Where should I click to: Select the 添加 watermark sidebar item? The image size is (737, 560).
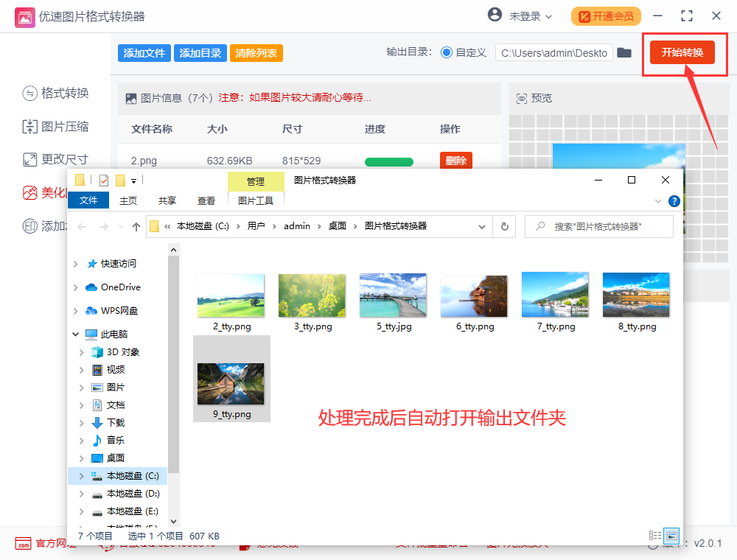coord(45,226)
